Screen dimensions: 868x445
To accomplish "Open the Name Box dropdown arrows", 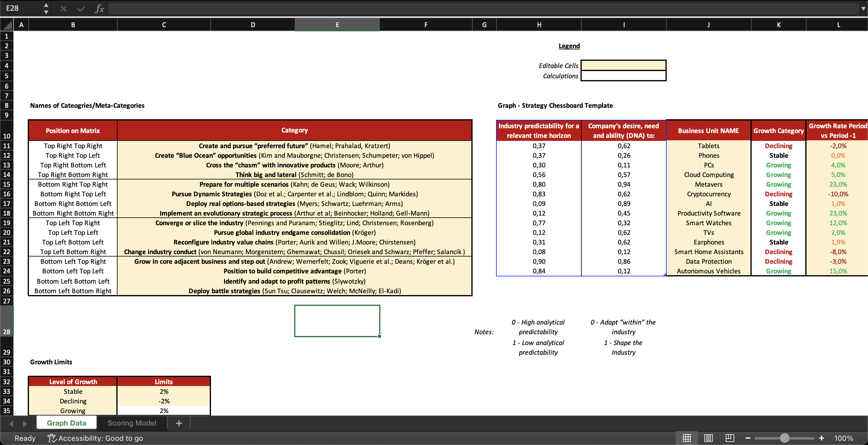I will tap(46, 8).
